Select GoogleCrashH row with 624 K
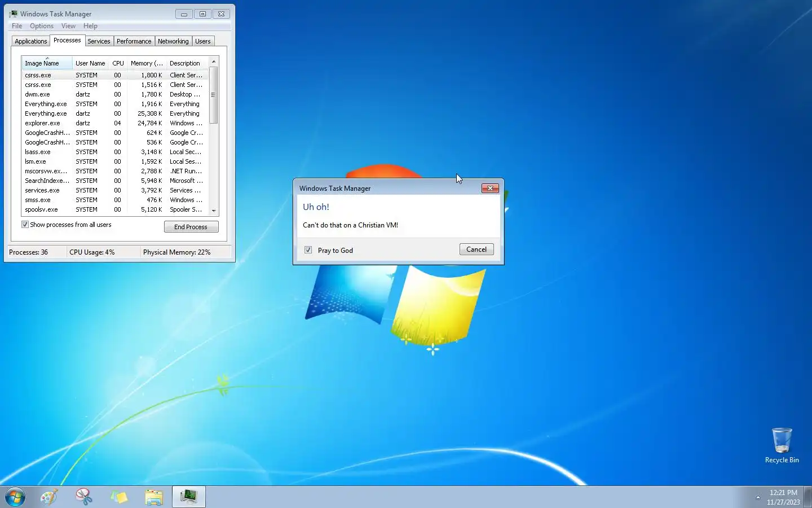812x508 pixels. pos(115,133)
